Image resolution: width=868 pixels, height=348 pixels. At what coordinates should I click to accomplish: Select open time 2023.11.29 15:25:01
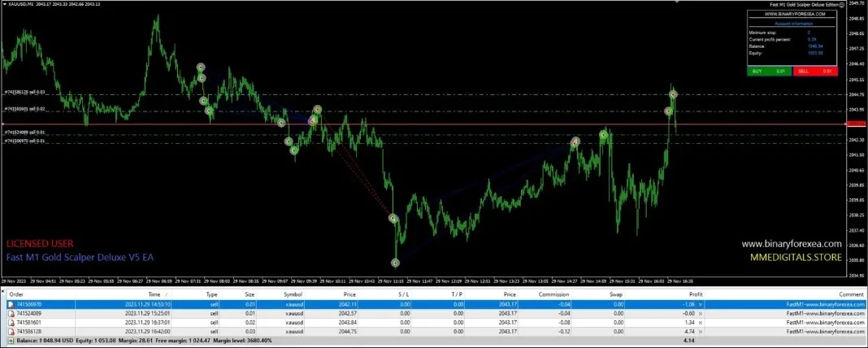[x=147, y=313]
